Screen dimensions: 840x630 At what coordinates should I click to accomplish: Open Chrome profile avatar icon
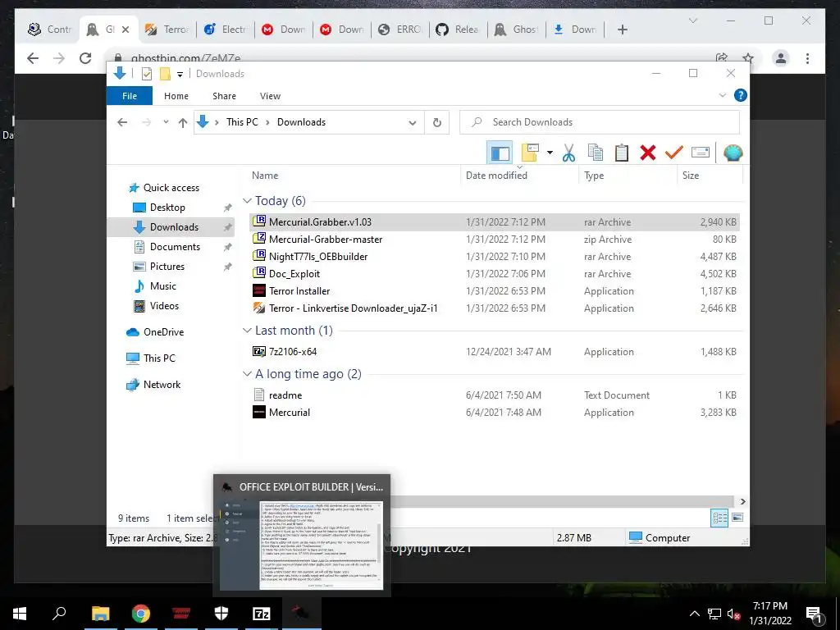781,58
